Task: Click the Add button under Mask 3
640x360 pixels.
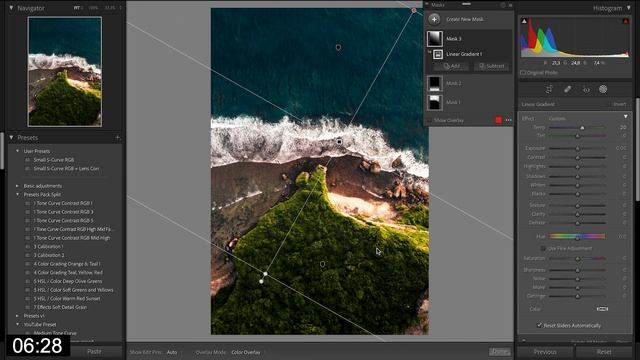Action: pyautogui.click(x=452, y=66)
